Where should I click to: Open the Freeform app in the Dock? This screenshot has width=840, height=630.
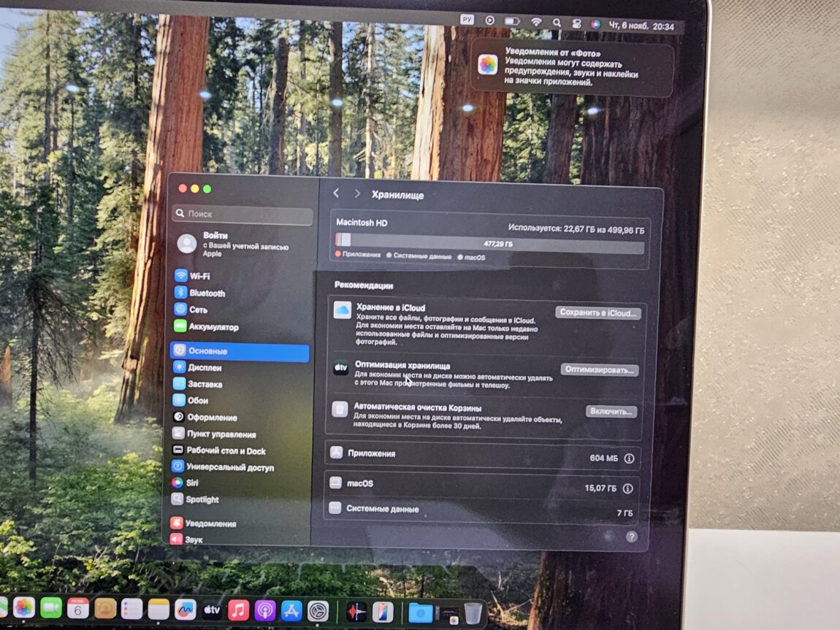tap(186, 609)
